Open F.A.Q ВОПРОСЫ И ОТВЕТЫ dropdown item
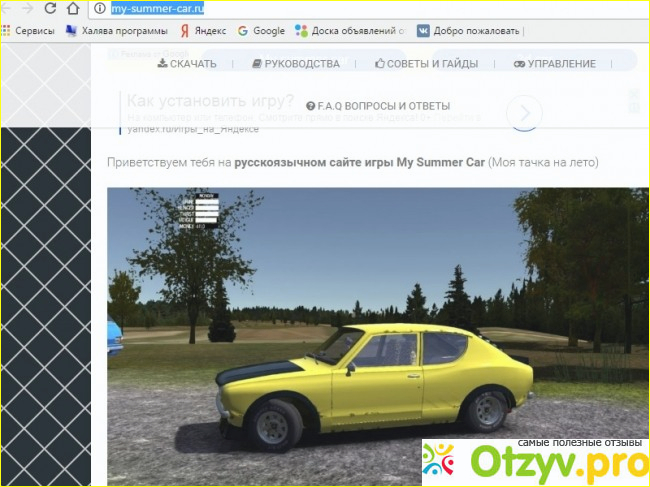 [x=378, y=106]
